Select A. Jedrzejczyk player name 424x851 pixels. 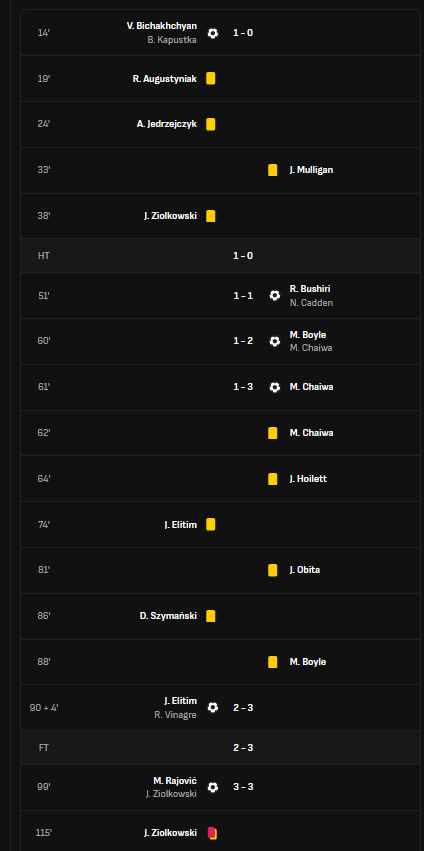point(167,124)
